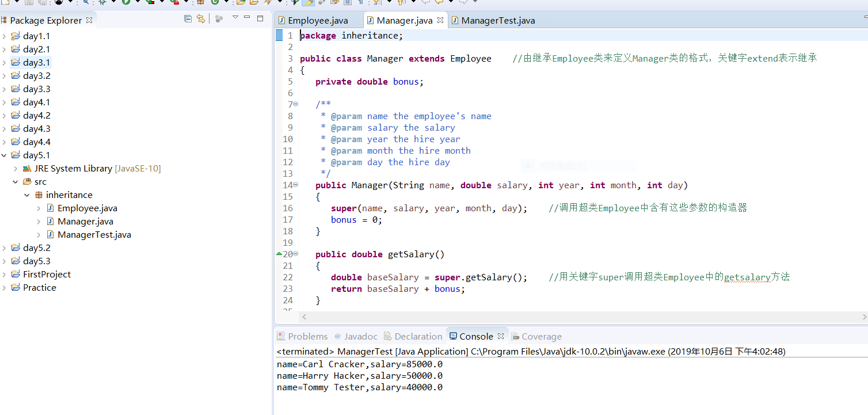Image resolution: width=868 pixels, height=415 pixels.
Task: Open Package Explorer View Menu dropdown
Action: (235, 18)
